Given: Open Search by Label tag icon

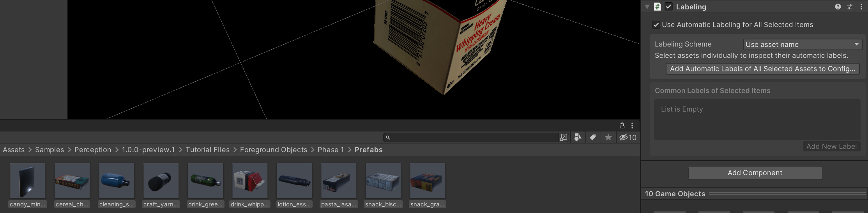Looking at the screenshot, I should click(x=593, y=137).
